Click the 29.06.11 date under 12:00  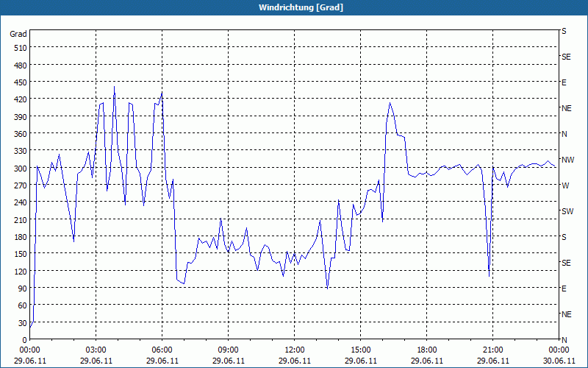click(295, 361)
